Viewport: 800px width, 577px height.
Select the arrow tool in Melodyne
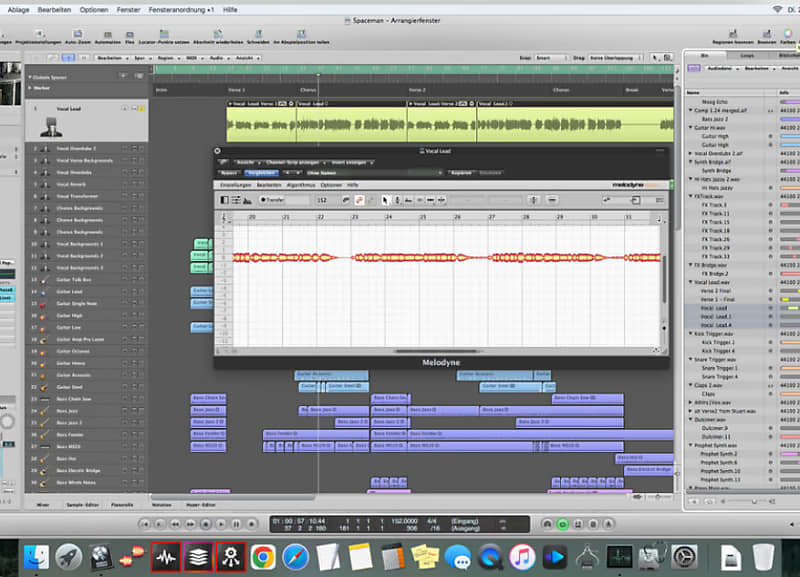[384, 202]
